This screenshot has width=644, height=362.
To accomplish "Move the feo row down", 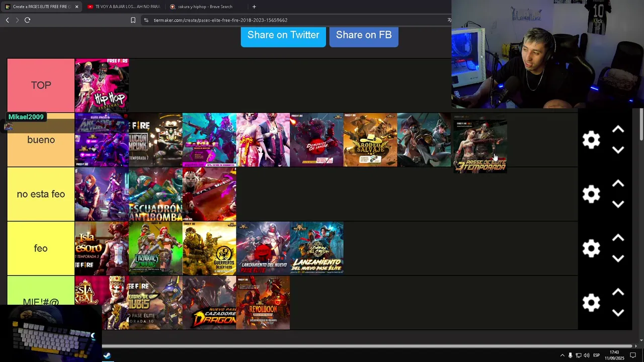I will click(618, 258).
